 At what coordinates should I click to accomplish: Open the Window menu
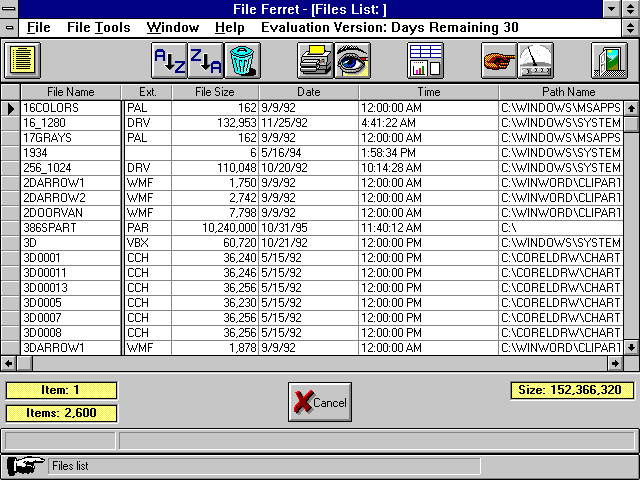(x=172, y=27)
